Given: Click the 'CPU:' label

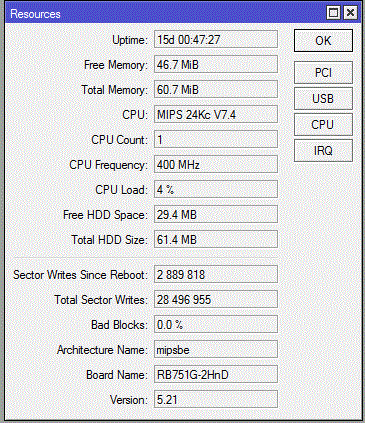Looking at the screenshot, I should point(135,115).
